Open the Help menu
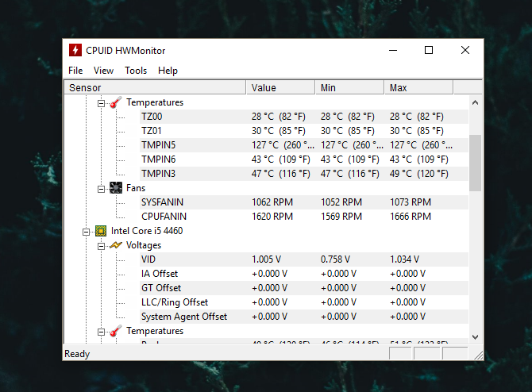This screenshot has height=392, width=532. [x=168, y=71]
